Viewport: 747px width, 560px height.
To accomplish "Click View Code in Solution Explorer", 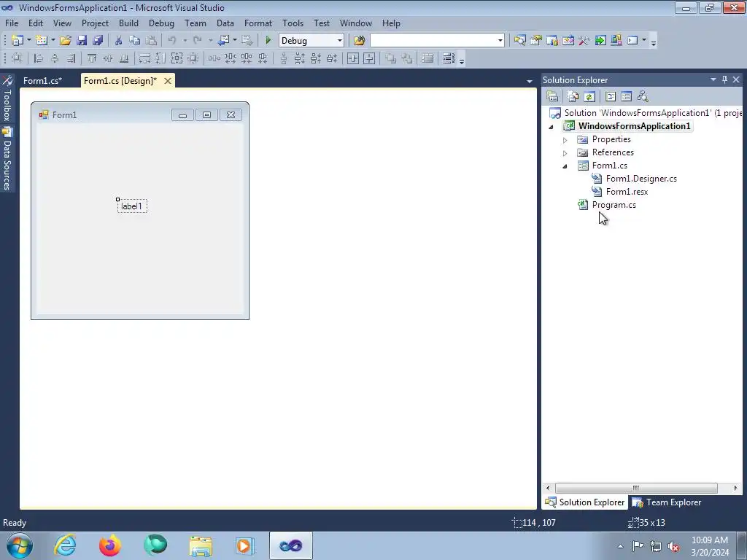I will point(611,97).
